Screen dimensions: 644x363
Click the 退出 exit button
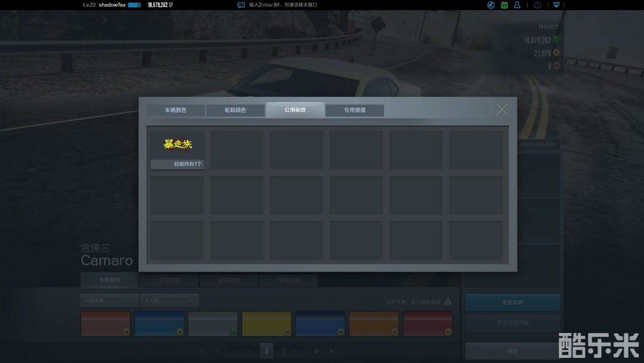point(512,351)
